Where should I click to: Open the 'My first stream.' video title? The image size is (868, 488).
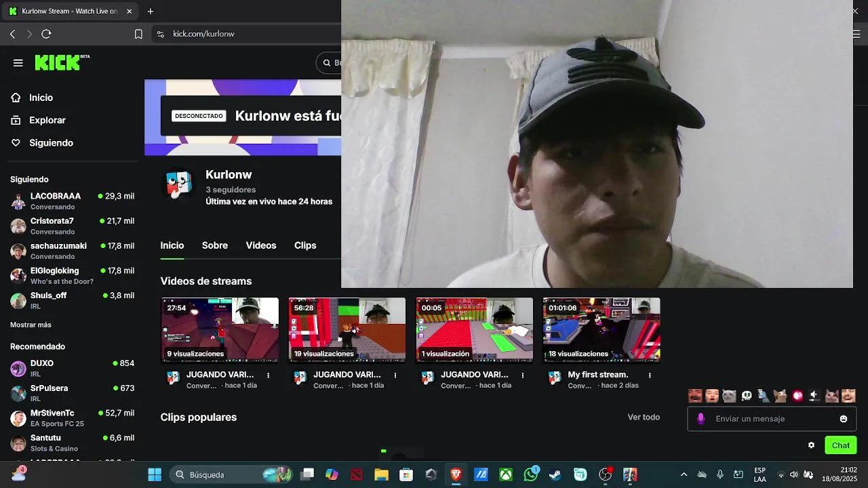598,374
